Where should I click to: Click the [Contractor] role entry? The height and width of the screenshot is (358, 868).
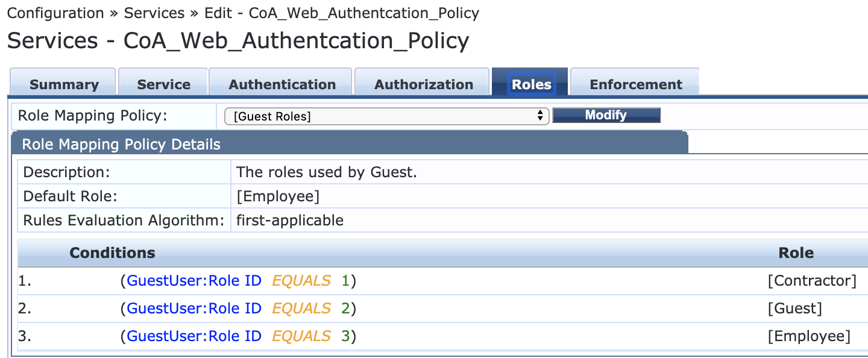[x=812, y=281]
